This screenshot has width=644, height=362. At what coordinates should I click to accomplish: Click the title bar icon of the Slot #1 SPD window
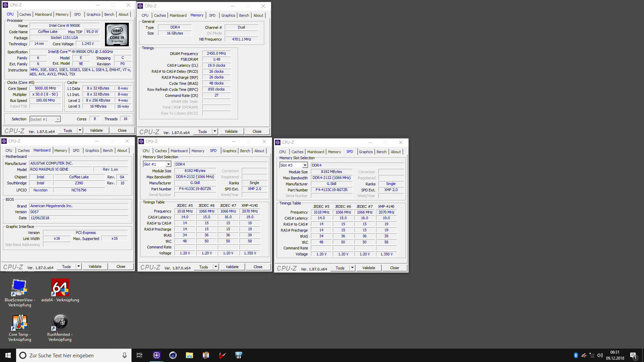click(141, 141)
